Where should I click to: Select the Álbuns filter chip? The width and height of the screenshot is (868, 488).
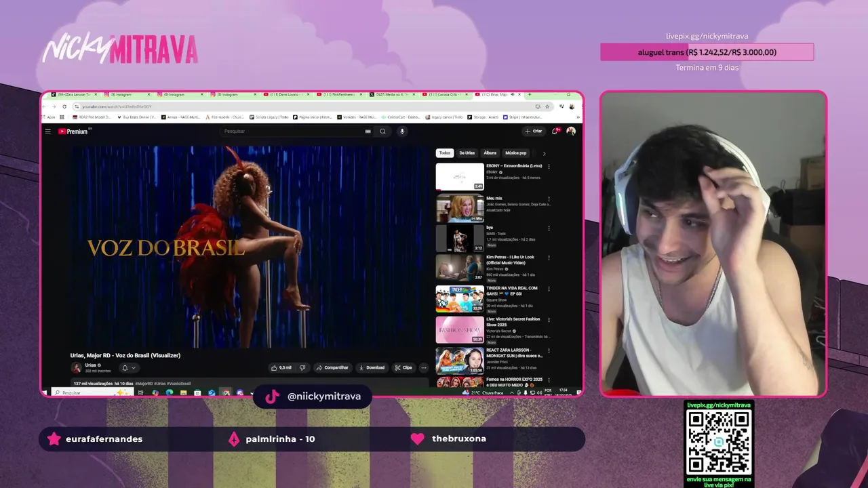tap(490, 153)
